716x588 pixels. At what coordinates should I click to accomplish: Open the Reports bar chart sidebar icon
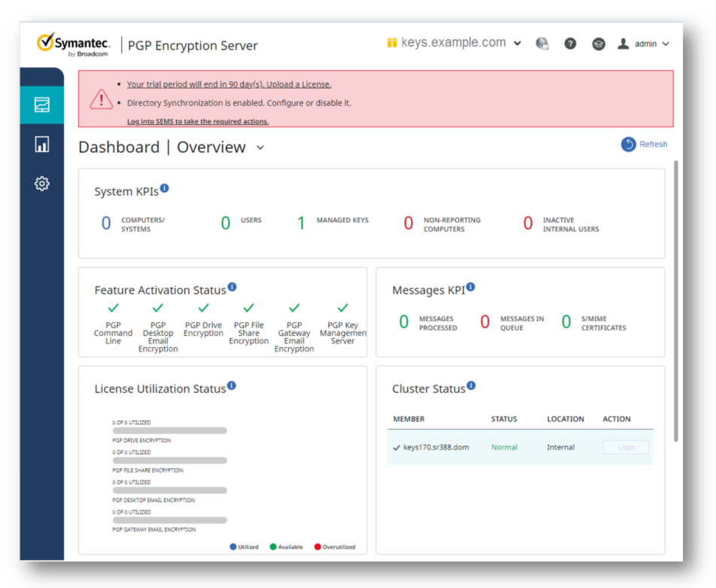42,145
